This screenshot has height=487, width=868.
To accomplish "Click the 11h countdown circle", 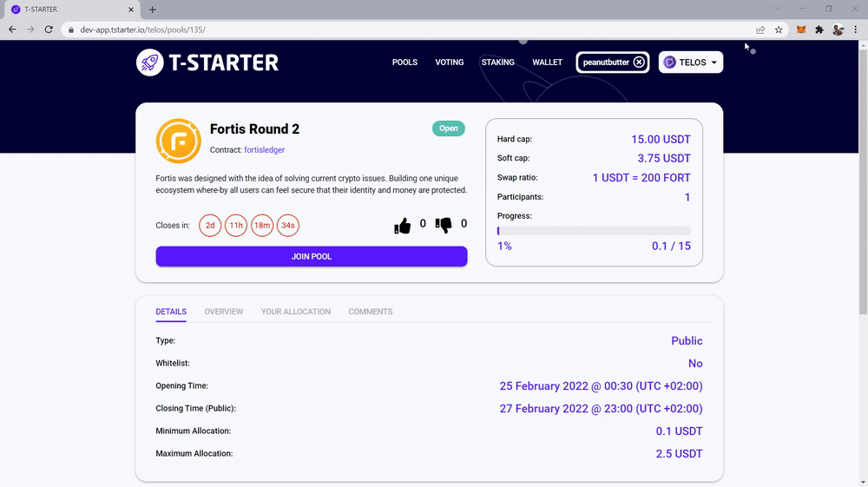I will (x=236, y=225).
